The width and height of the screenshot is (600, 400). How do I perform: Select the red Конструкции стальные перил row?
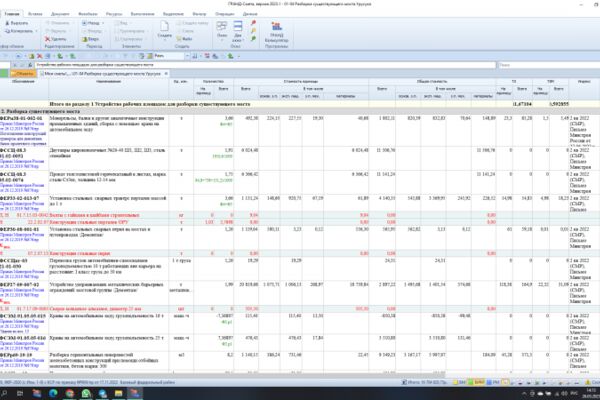pos(300,253)
